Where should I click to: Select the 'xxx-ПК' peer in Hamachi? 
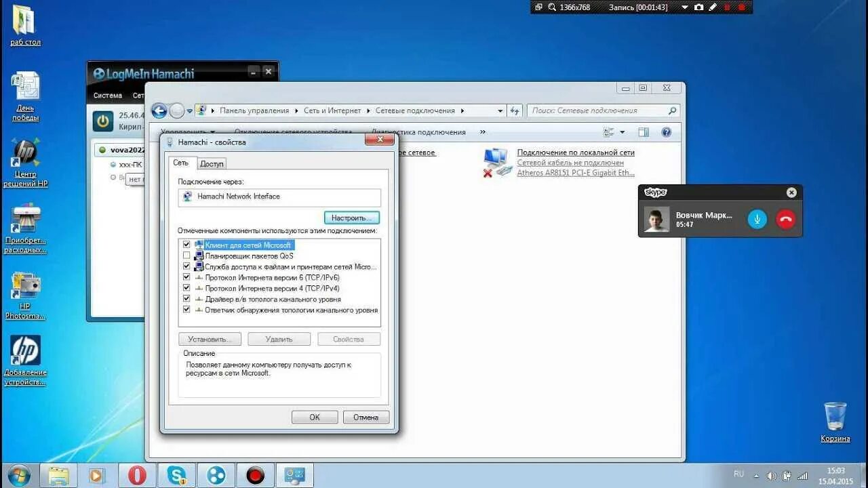click(x=131, y=164)
